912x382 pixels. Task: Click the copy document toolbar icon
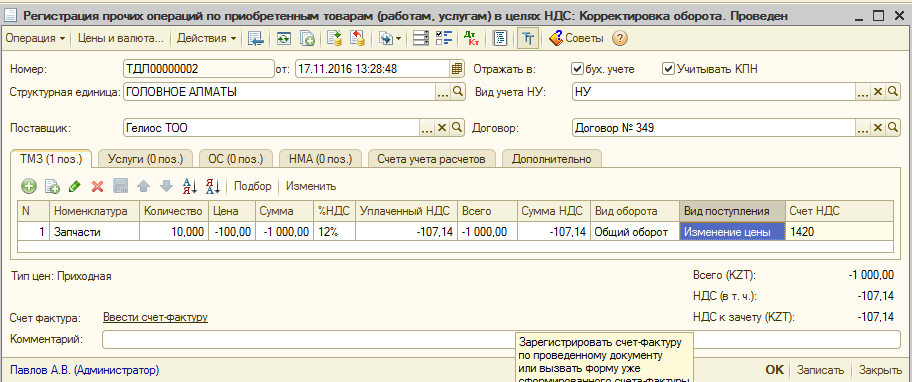click(307, 39)
